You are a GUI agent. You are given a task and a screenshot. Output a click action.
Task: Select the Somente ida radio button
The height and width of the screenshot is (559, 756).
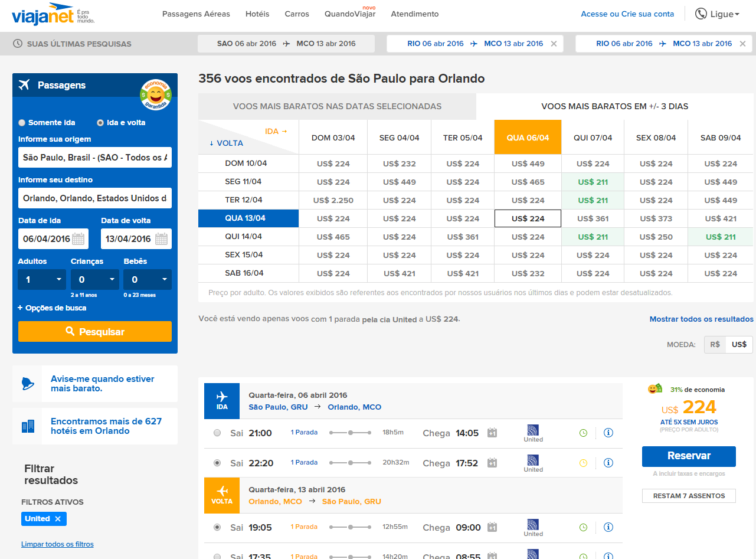(22, 123)
